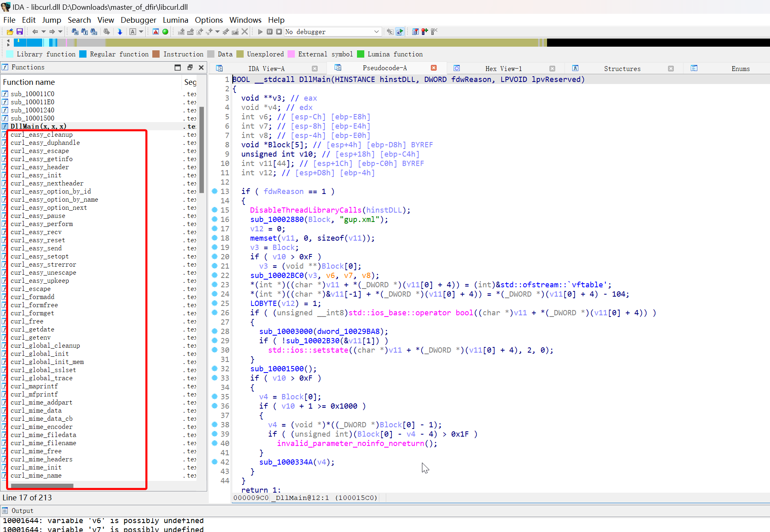770x532 pixels.
Task: Toggle breakpoint dot on line 13
Action: (214, 191)
